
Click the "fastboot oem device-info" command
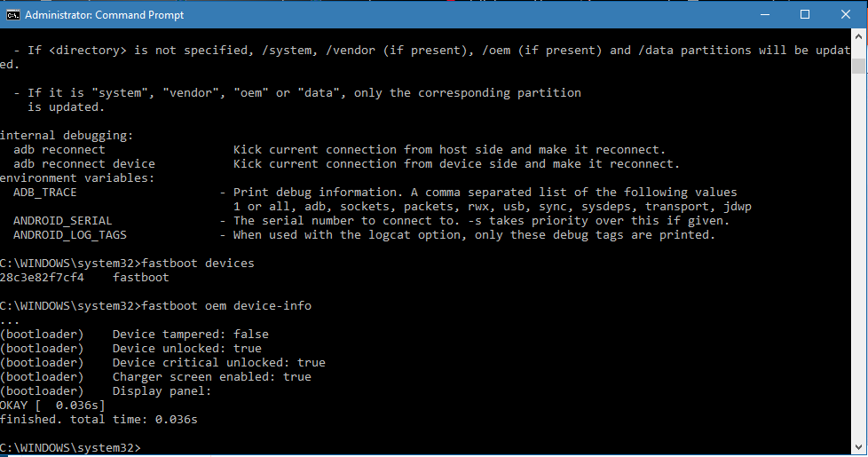tap(225, 306)
